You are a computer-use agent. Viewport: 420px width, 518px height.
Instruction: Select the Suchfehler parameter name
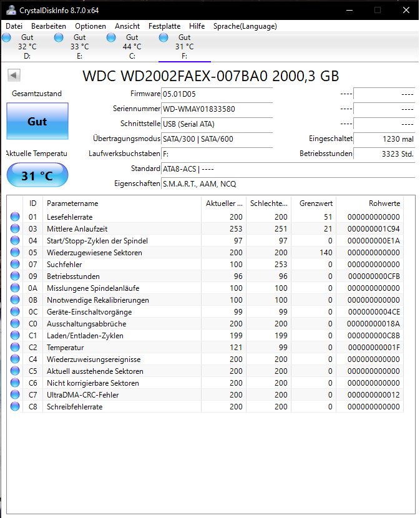click(x=64, y=265)
